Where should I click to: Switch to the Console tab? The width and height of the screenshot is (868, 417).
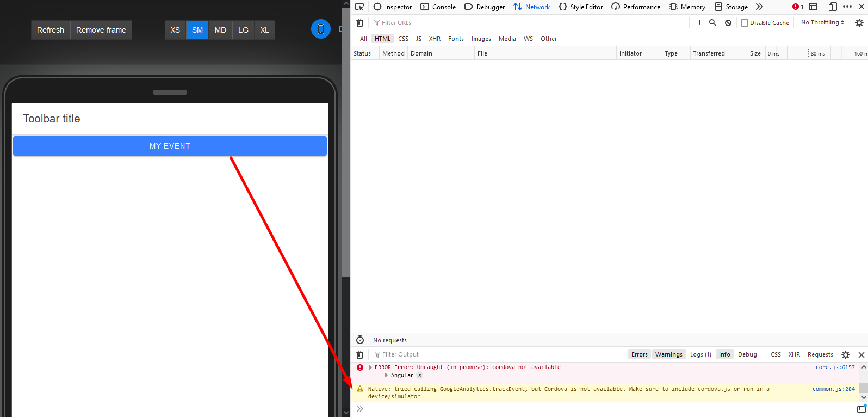pos(438,7)
